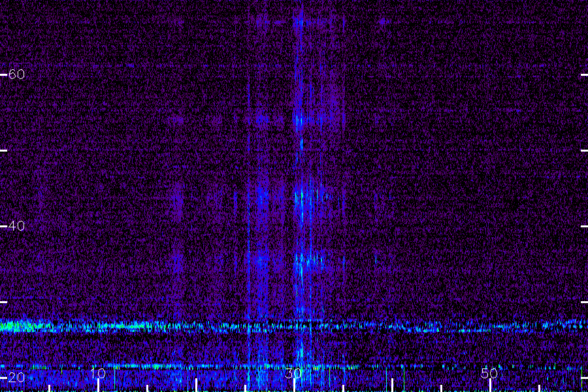The image size is (588, 392).
Task: Select the tick mark below time label 30
Action: [x=294, y=385]
